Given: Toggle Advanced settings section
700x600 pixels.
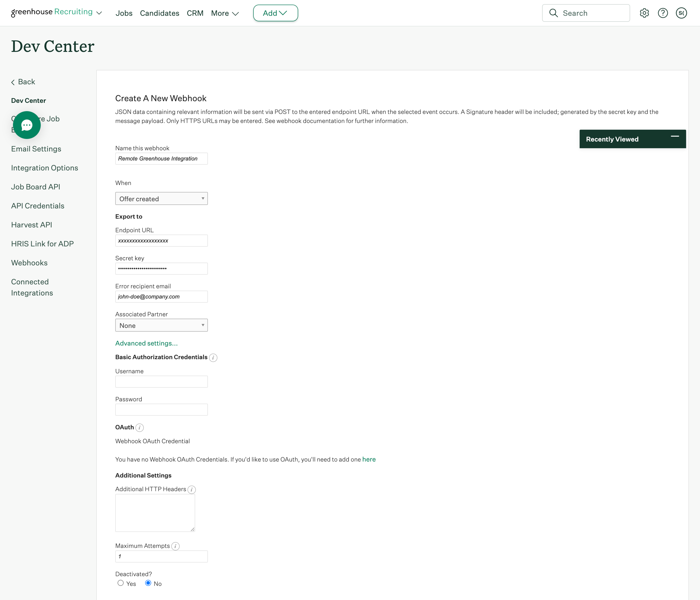Looking at the screenshot, I should [146, 343].
